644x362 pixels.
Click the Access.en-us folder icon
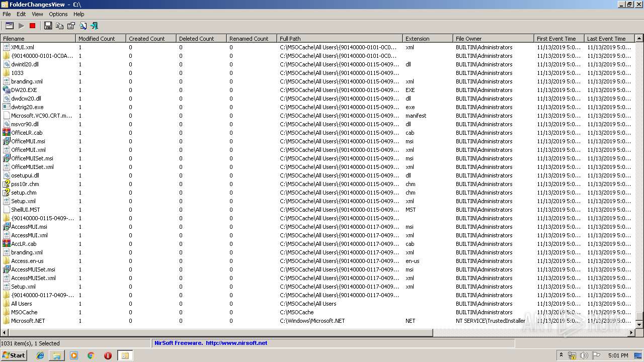click(7, 261)
